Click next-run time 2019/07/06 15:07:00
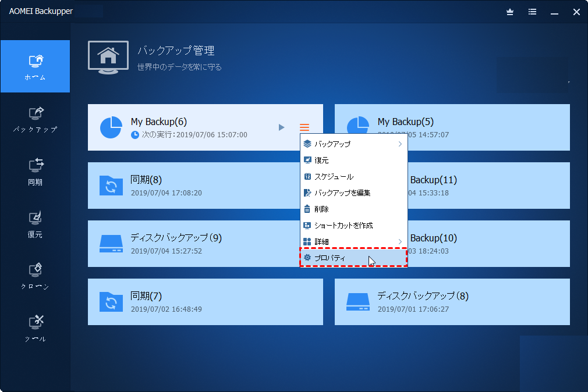 (x=212, y=134)
